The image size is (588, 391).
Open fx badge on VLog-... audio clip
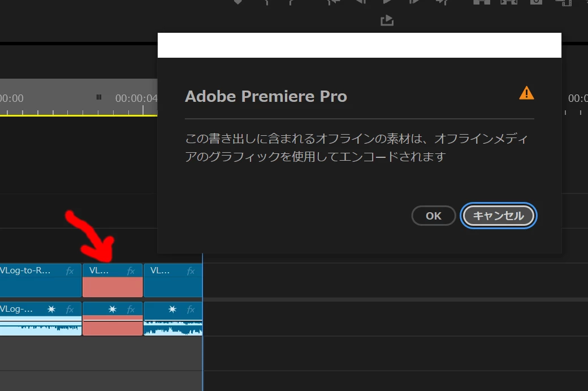(x=70, y=309)
